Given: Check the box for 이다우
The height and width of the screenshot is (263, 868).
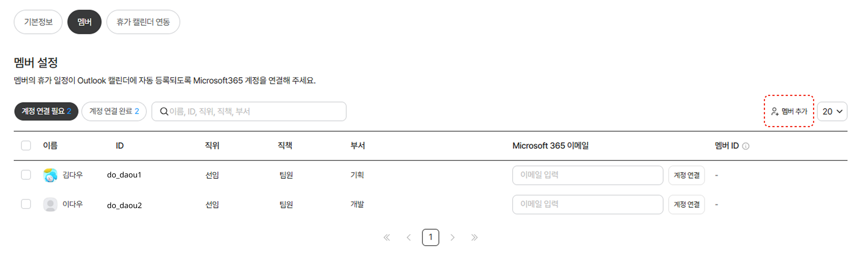Looking at the screenshot, I should point(26,204).
